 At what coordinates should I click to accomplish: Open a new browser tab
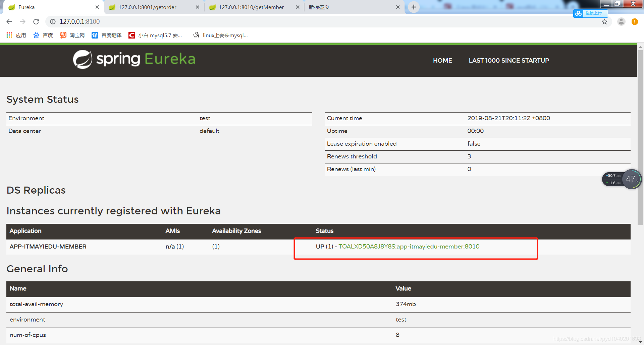click(x=414, y=7)
